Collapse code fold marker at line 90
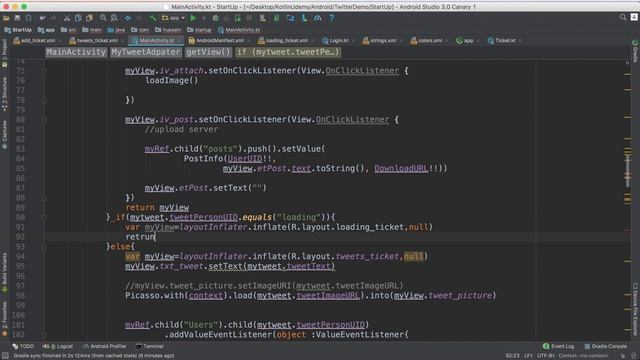Screen dimensions: 640x360 [x=44, y=218]
